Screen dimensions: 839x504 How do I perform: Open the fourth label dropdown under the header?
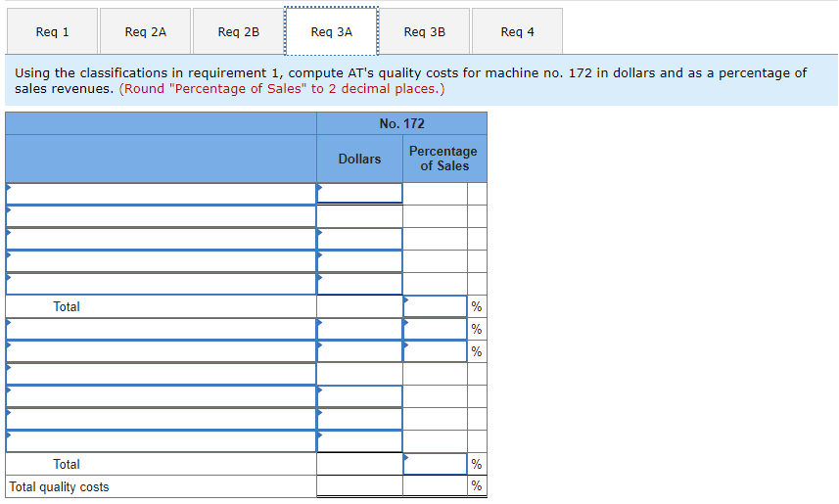tap(162, 261)
